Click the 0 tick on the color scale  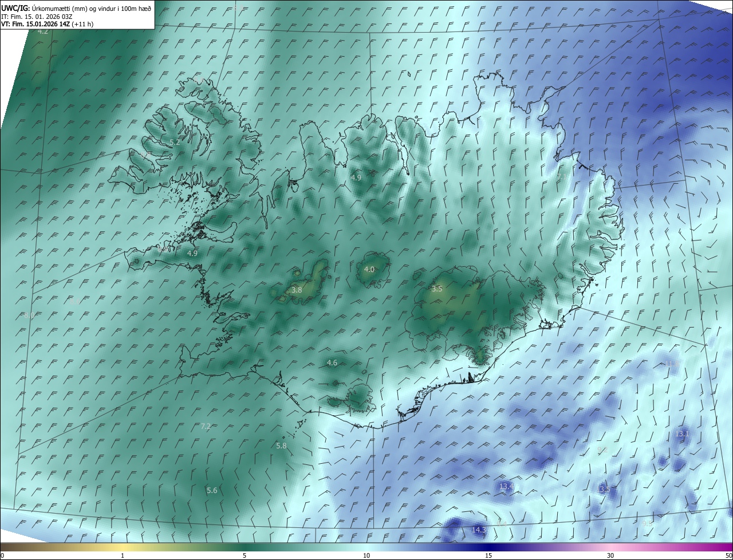point(2,556)
